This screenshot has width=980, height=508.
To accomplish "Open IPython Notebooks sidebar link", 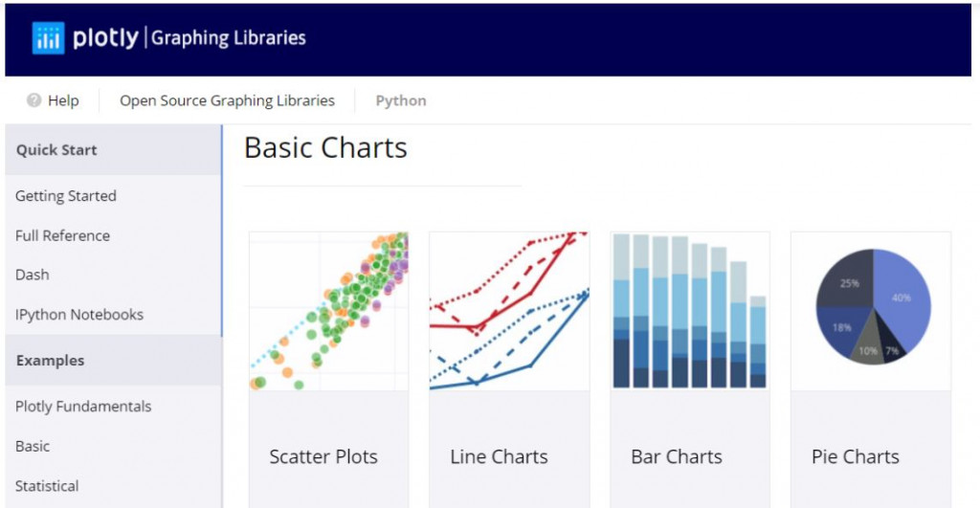I will click(79, 315).
